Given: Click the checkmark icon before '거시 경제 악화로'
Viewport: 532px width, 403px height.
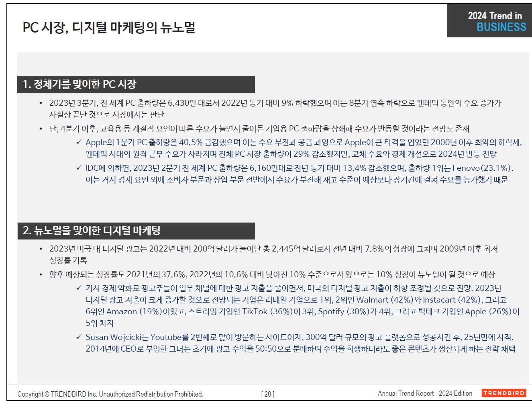Looking at the screenshot, I should pos(79,288).
